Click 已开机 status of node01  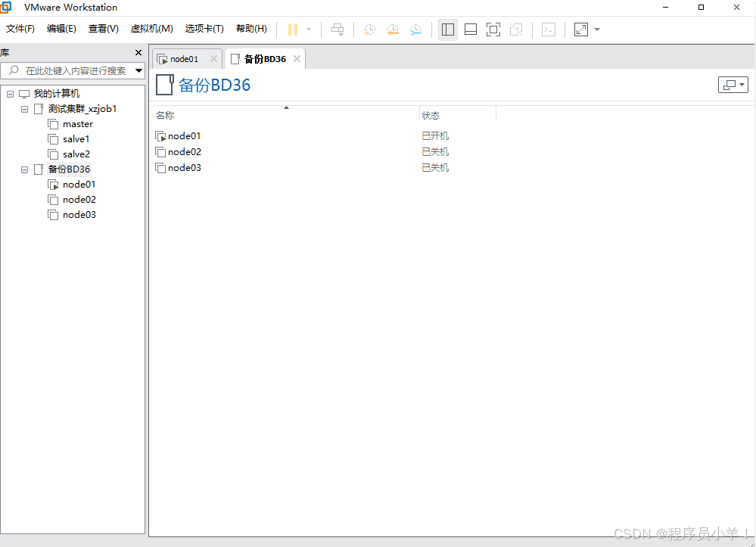click(x=435, y=136)
